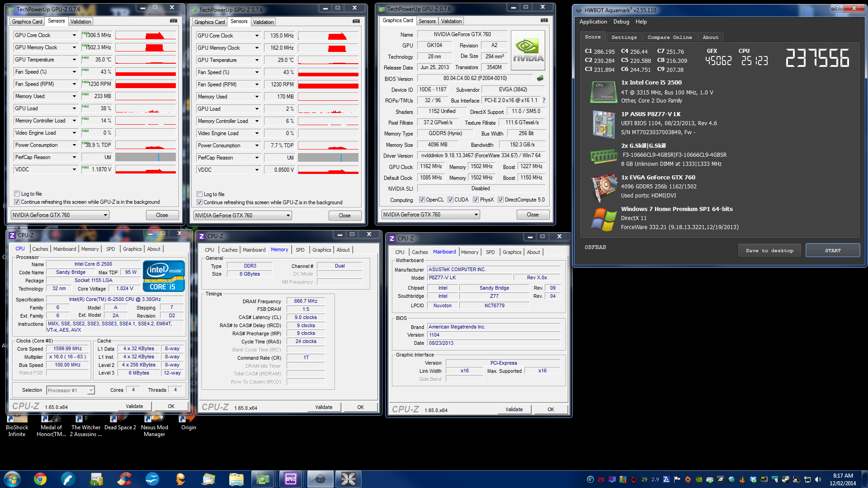Viewport: 868px width, 488px height.
Task: Click the volume speaker tray icon
Action: coord(818,479)
